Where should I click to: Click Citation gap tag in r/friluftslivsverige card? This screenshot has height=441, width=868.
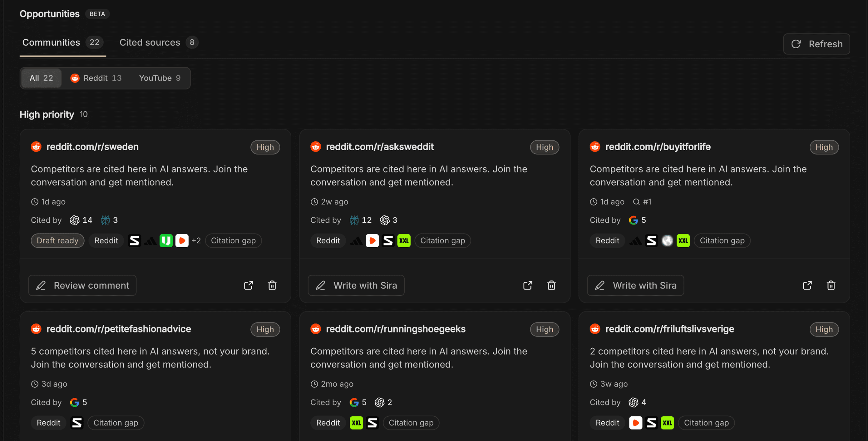click(x=706, y=423)
